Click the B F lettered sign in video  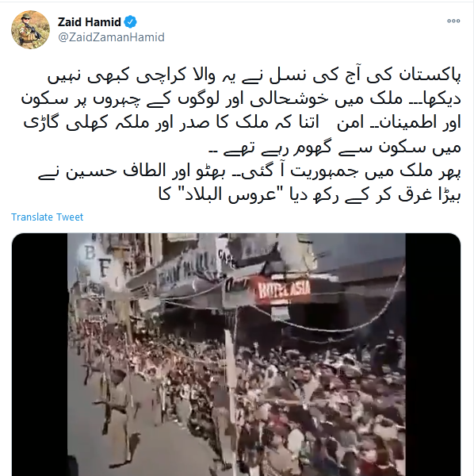click(97, 261)
